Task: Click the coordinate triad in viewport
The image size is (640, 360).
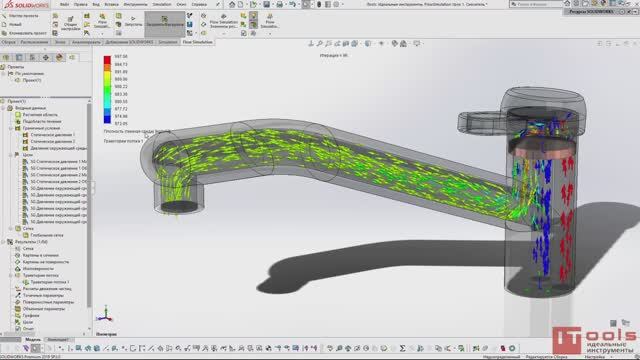Action: [x=105, y=314]
